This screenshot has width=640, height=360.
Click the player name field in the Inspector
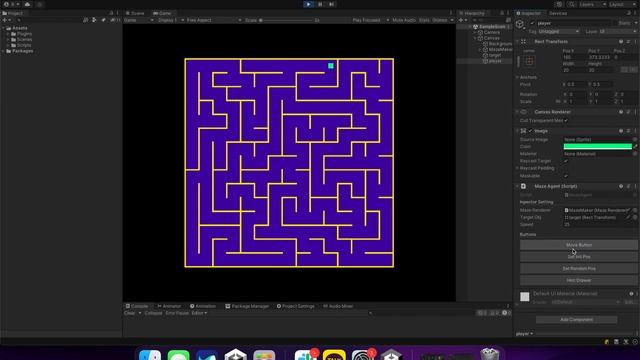click(x=573, y=23)
